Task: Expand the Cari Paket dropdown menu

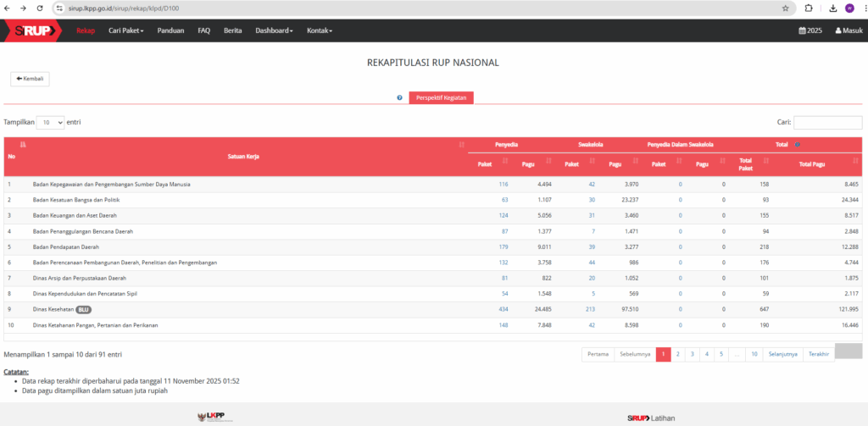Action: tap(126, 30)
